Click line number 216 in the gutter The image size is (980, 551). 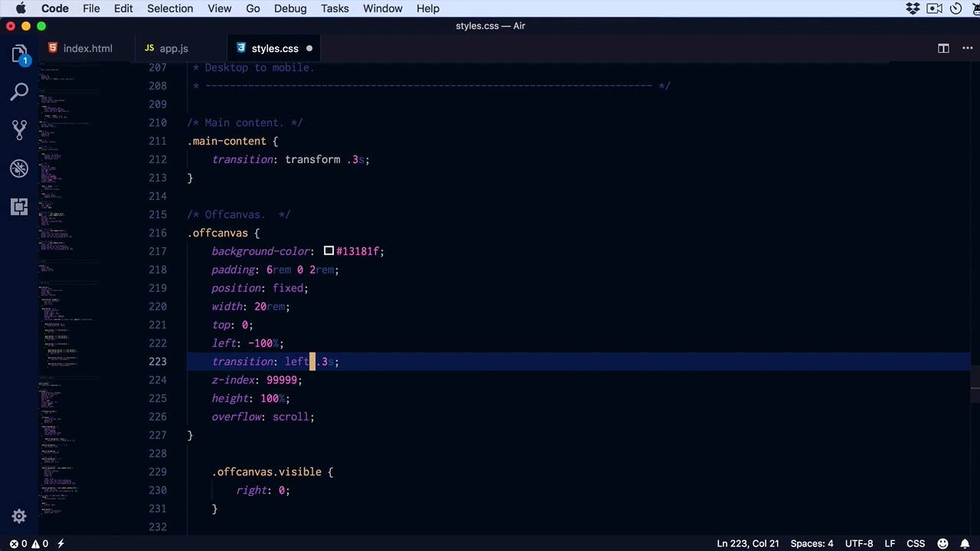tap(158, 233)
